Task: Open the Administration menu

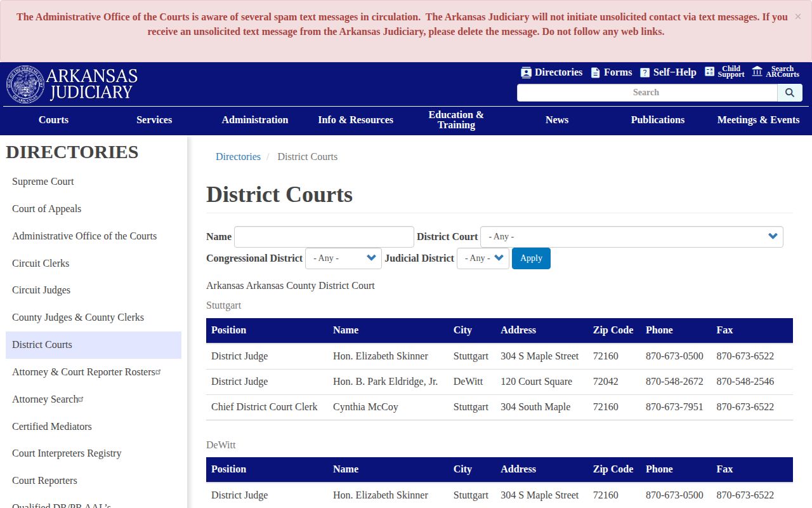Action: (x=255, y=120)
